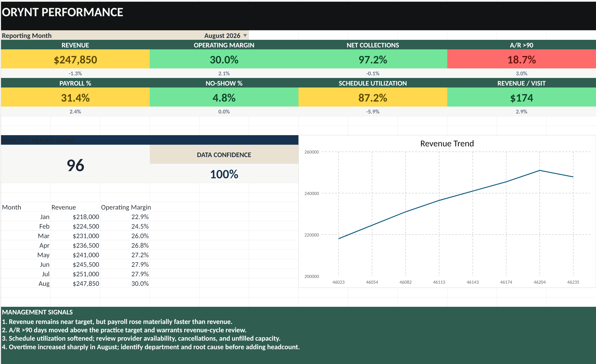Select the June 27.9% margin cell
This screenshot has height=364, width=596.
click(125, 264)
